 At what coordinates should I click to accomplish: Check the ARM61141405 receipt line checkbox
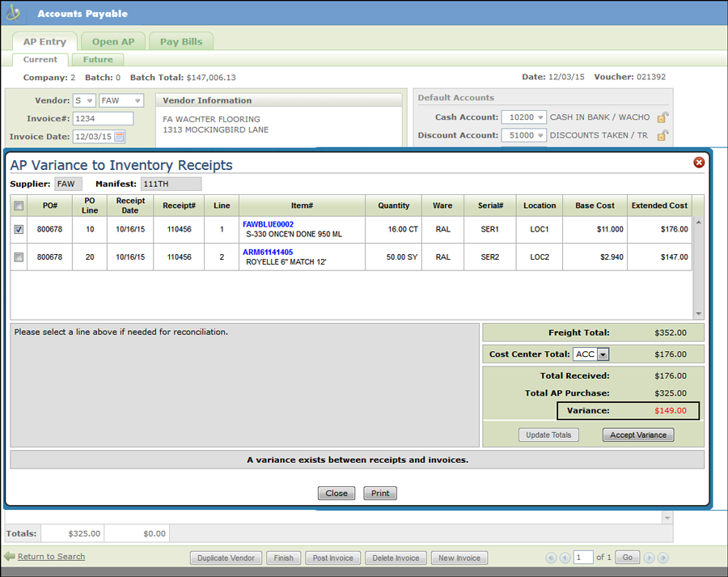19,257
